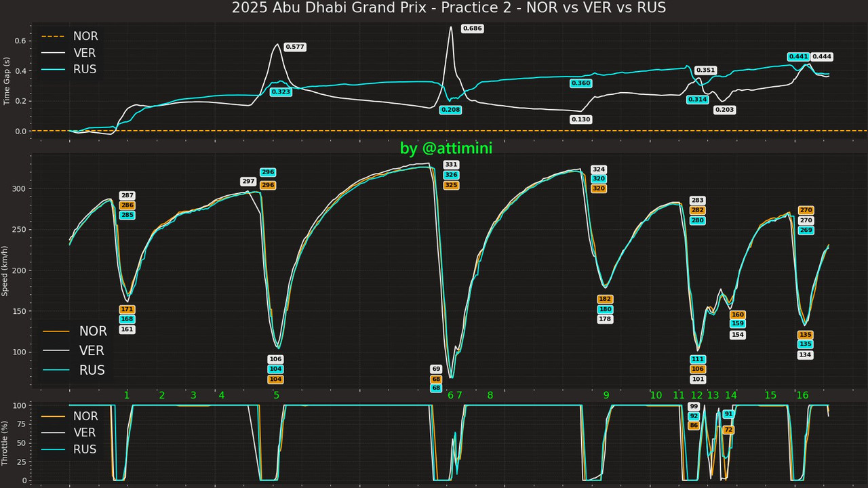868x488 pixels.
Task: Select the RUS entry in the Time Gap legend
Action: [x=70, y=69]
